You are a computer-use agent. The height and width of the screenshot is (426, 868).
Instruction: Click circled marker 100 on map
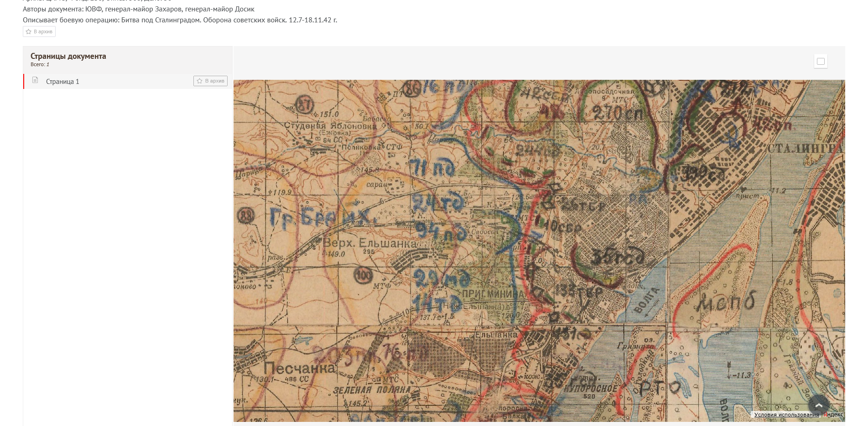(364, 275)
